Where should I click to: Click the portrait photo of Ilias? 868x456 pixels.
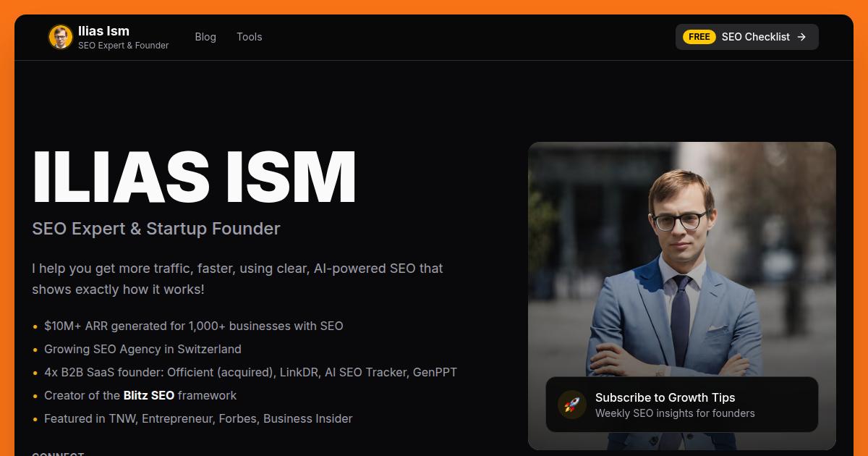(x=682, y=253)
